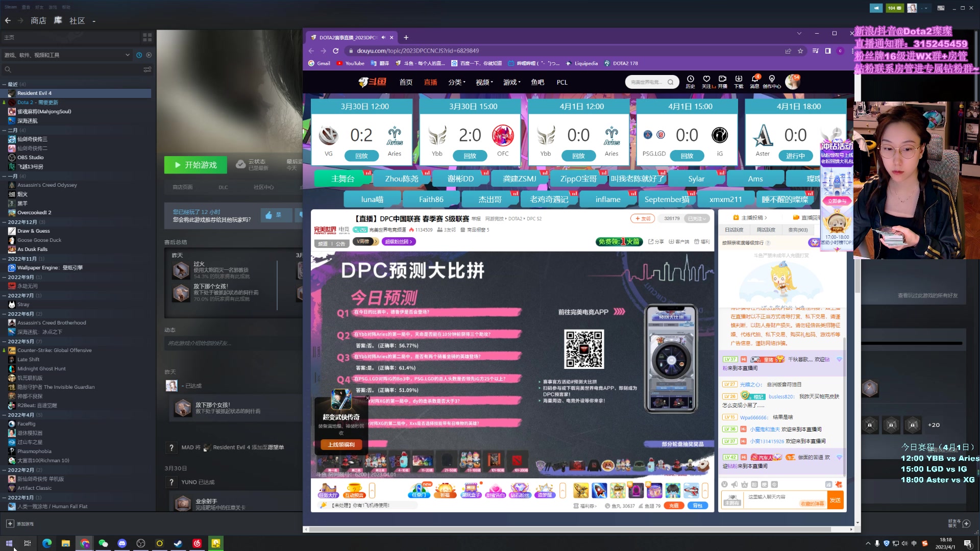This screenshot has height=551, width=980.
Task: Toggle Steam ready-to-play filter
Action: tap(149, 55)
